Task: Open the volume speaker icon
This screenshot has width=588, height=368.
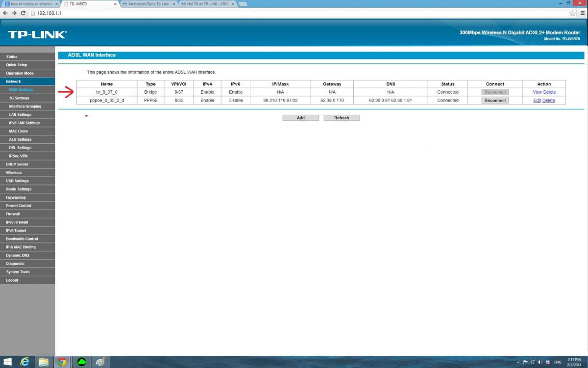Action: coord(540,362)
